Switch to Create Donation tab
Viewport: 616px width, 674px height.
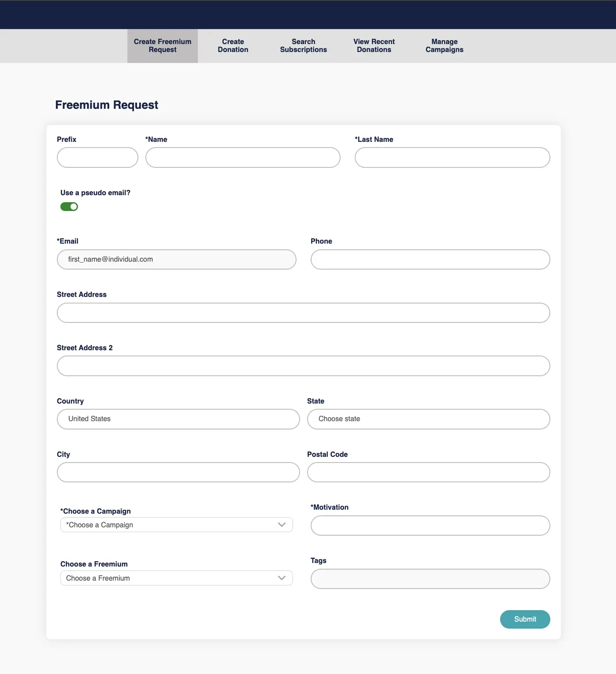click(x=233, y=46)
